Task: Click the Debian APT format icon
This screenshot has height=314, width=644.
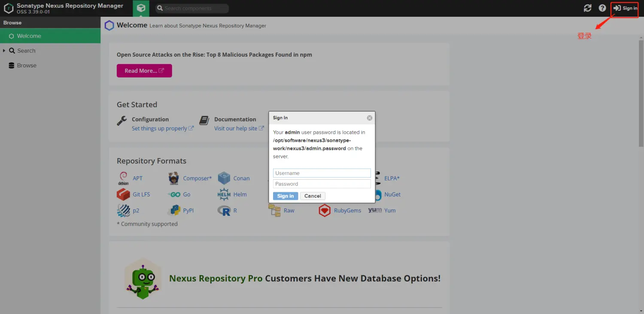Action: click(123, 178)
